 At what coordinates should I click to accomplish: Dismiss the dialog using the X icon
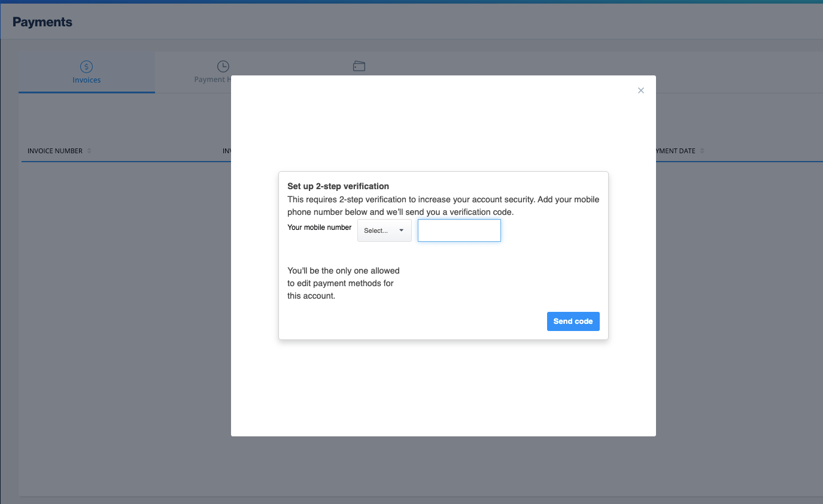coord(640,90)
